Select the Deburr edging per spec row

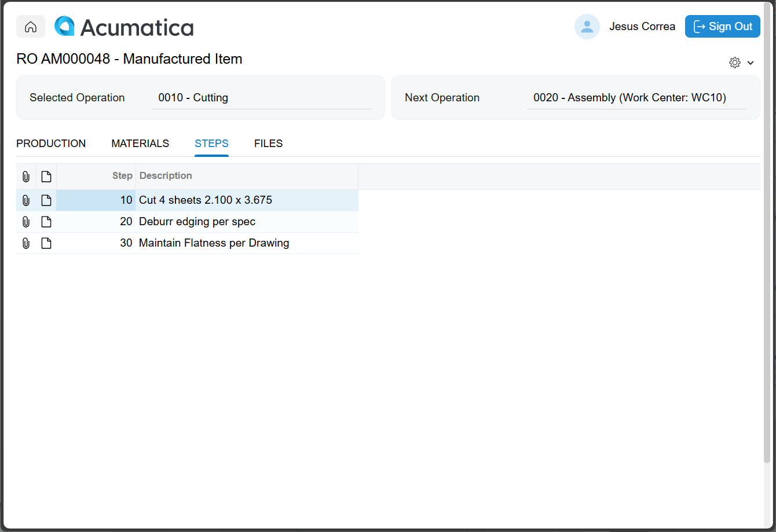[x=197, y=222]
